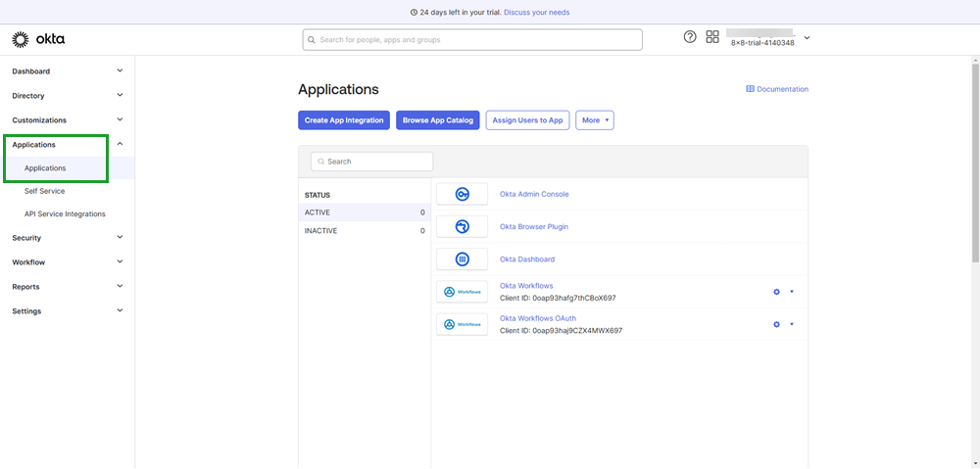The image size is (980, 469).
Task: Click the magnifier icon in applications search
Action: (321, 162)
